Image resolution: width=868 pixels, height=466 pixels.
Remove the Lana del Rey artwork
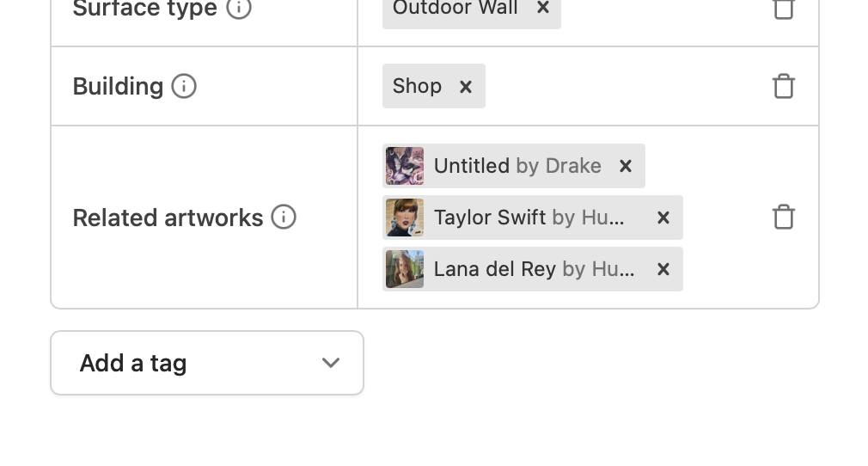(663, 269)
